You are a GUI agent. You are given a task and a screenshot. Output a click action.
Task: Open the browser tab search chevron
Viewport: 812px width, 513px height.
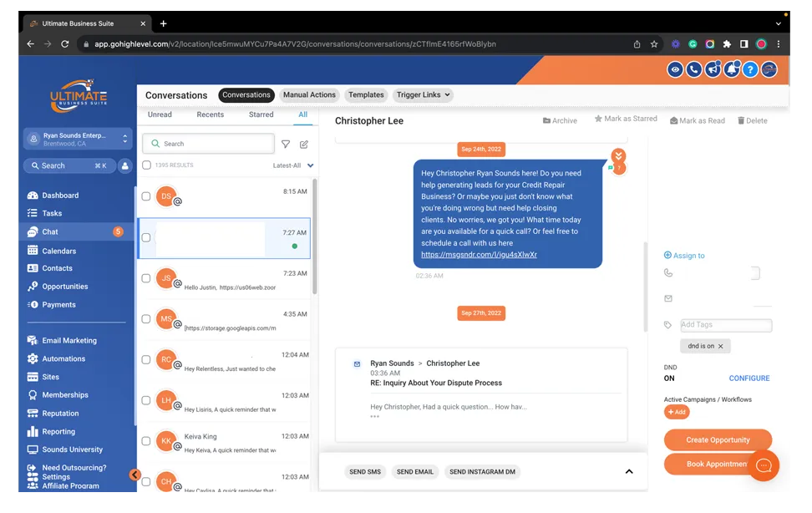pos(779,23)
